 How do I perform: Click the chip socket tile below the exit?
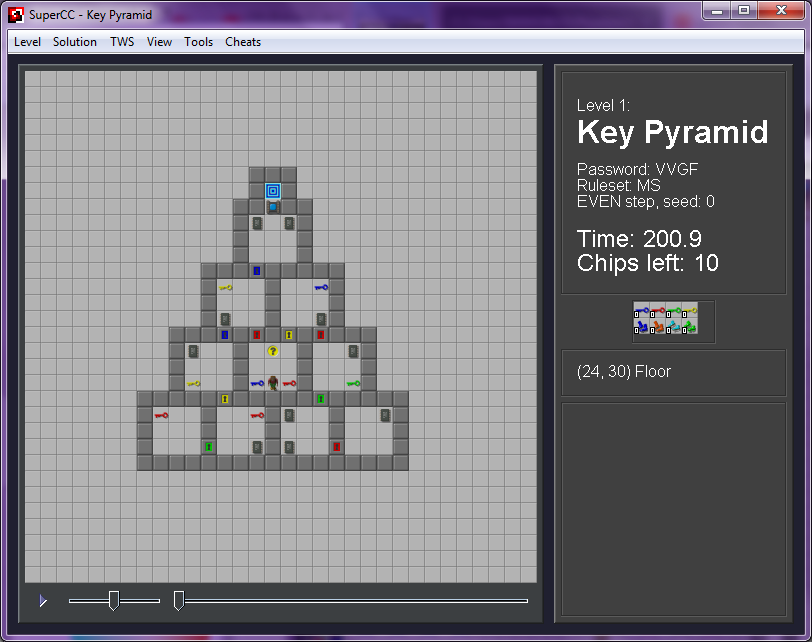pyautogui.click(x=273, y=207)
